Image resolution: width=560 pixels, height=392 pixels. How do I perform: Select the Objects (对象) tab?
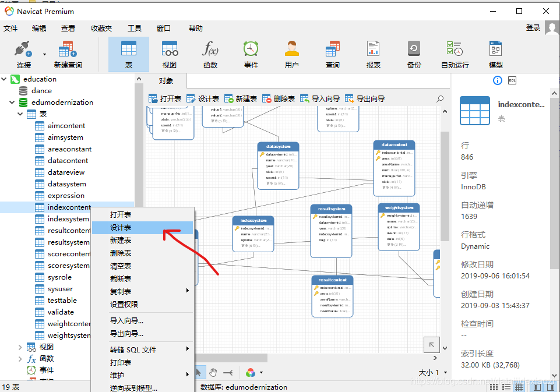point(165,81)
